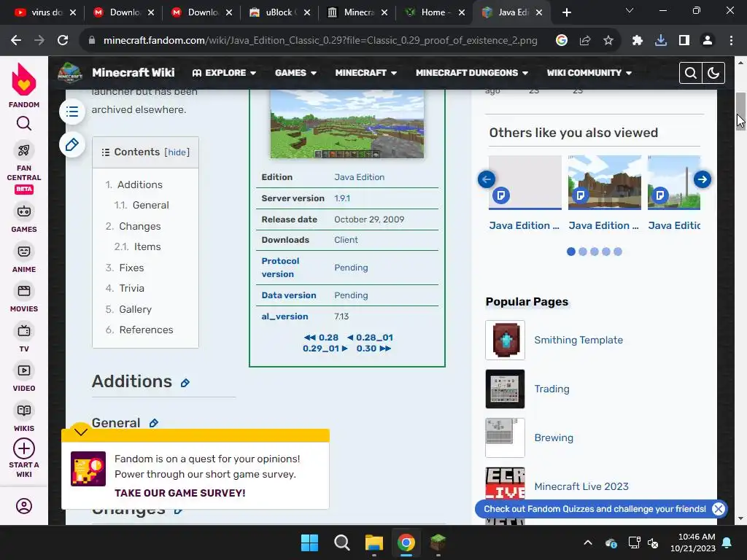Click the page vertical scrollbar thumb
This screenshot has height=560, width=747.
pyautogui.click(x=741, y=110)
